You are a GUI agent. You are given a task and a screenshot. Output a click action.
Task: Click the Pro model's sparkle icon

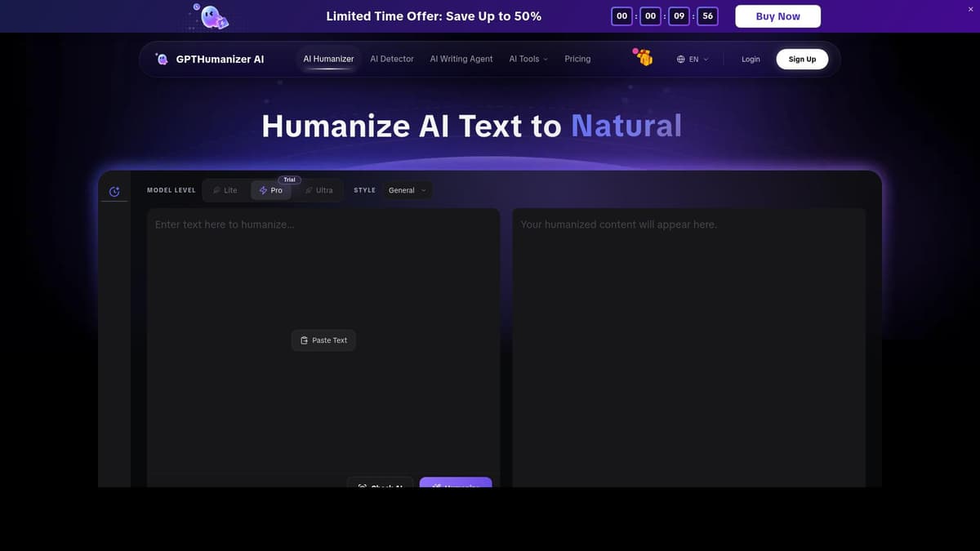[x=262, y=190]
